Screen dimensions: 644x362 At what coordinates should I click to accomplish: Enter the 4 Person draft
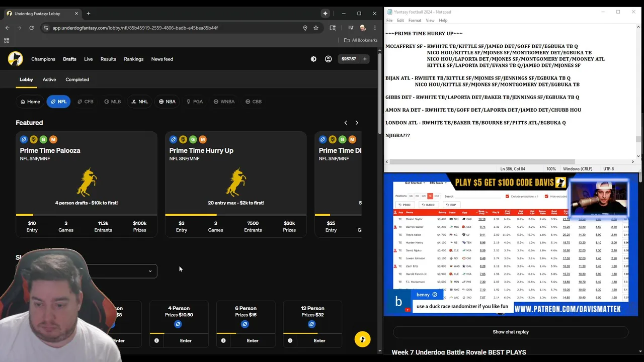point(186,340)
